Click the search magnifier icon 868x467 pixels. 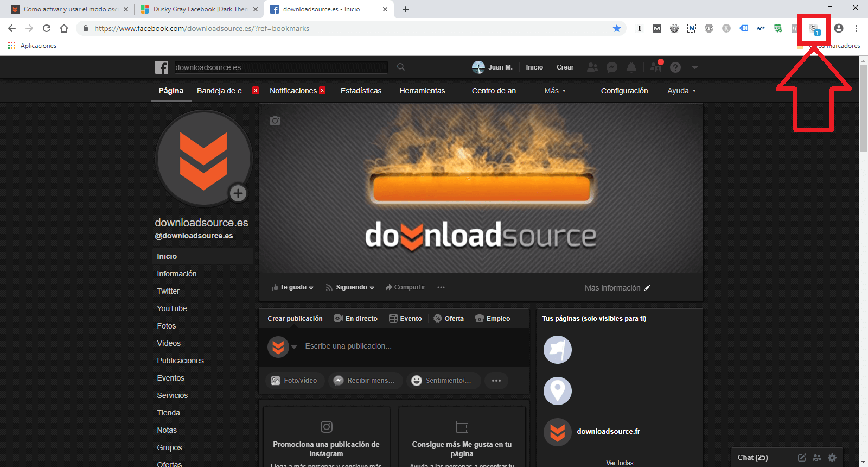click(401, 67)
